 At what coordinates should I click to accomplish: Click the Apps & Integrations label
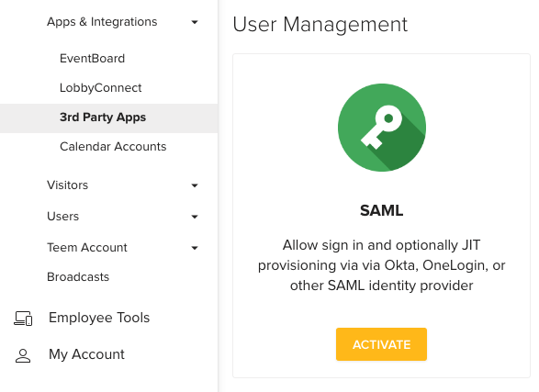102,22
